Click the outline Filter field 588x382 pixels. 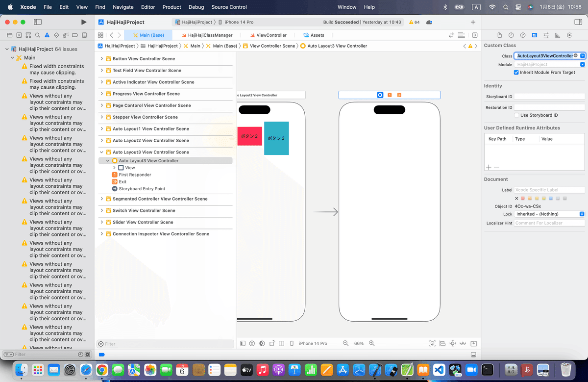[165, 344]
